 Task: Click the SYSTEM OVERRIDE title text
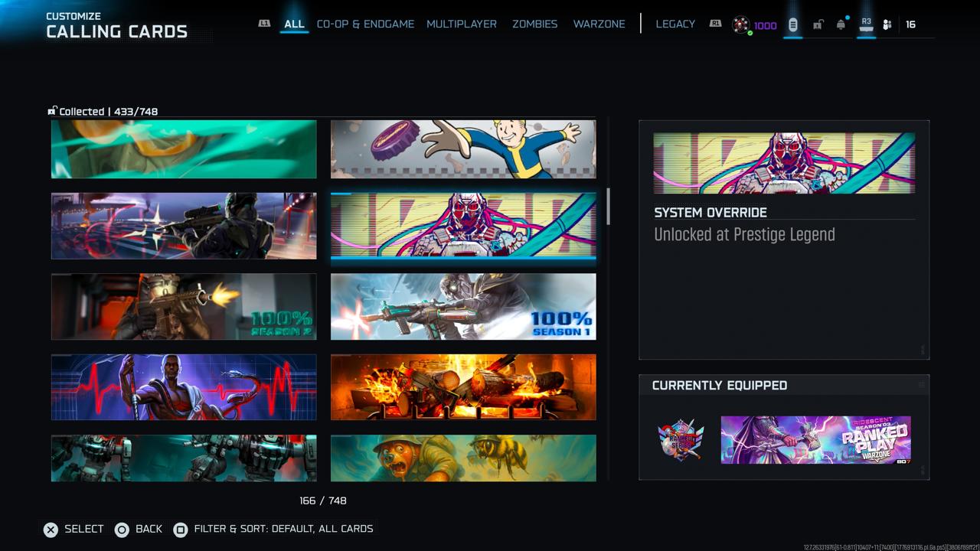[x=710, y=213]
